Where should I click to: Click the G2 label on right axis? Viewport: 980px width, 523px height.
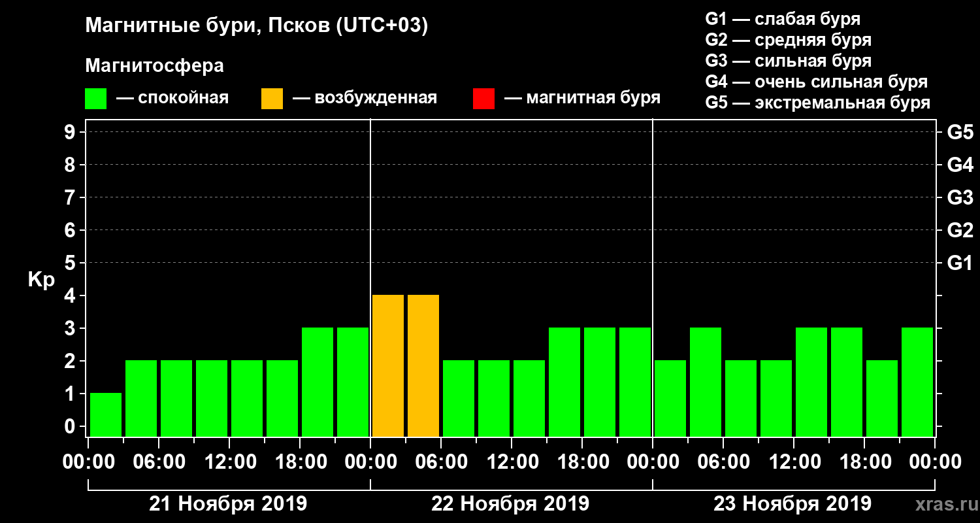point(960,231)
